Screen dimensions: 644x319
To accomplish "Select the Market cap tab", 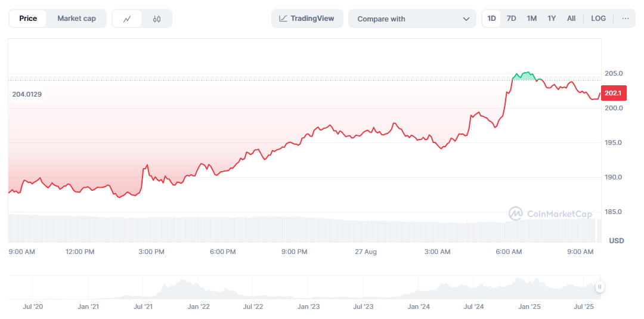I will click(x=76, y=18).
